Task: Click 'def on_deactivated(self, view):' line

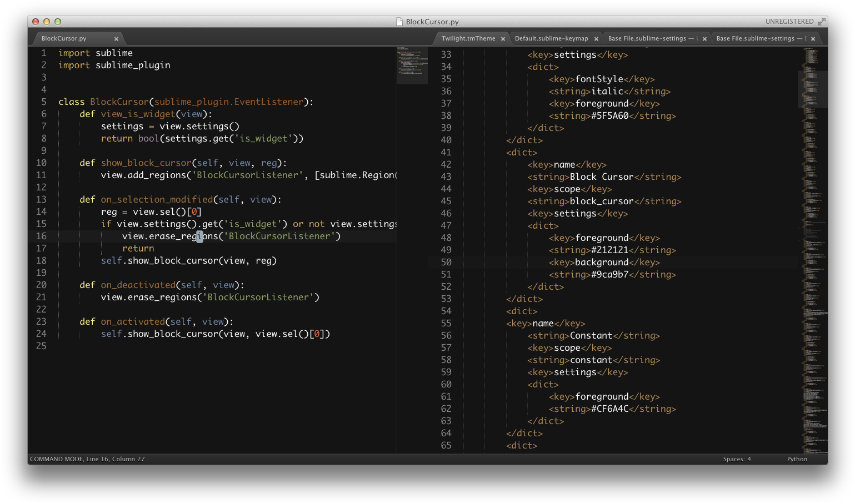Action: click(x=162, y=285)
